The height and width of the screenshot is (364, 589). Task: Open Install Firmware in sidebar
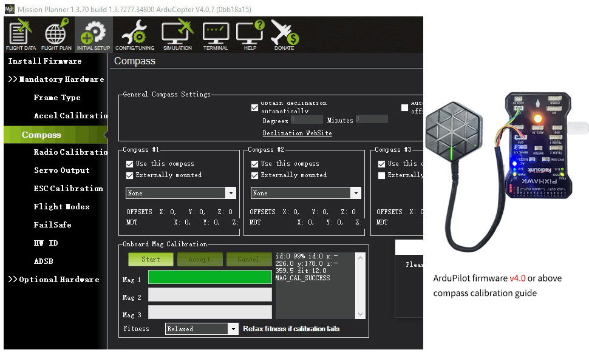click(x=45, y=61)
